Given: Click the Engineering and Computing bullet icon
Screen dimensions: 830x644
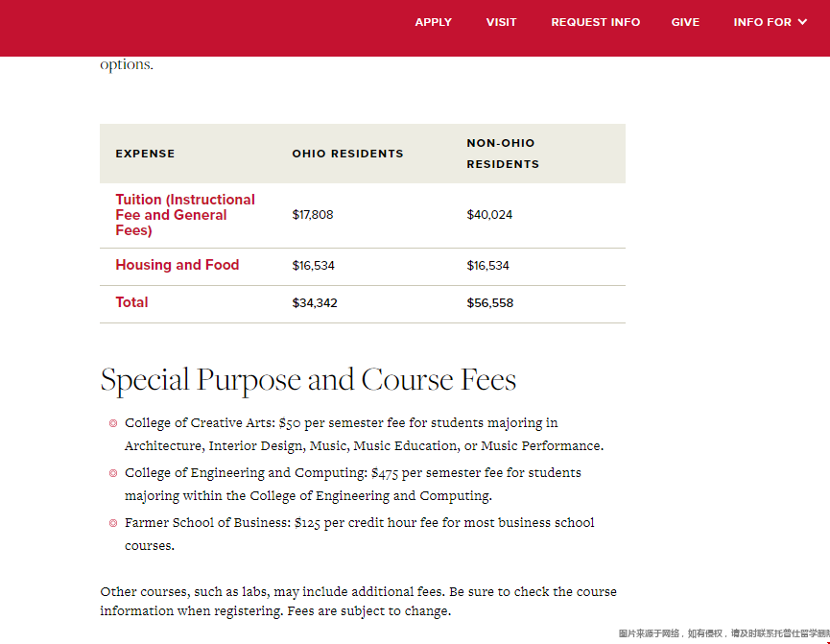Looking at the screenshot, I should (x=113, y=473).
